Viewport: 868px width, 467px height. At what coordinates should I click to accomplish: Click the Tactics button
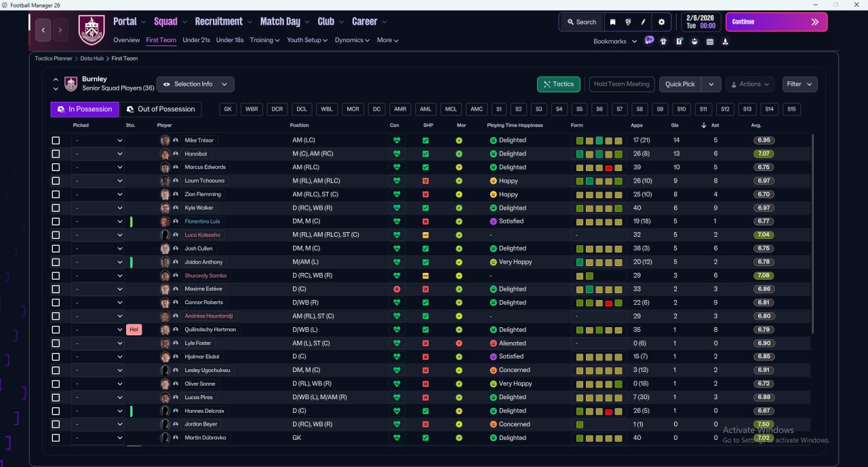pyautogui.click(x=559, y=84)
